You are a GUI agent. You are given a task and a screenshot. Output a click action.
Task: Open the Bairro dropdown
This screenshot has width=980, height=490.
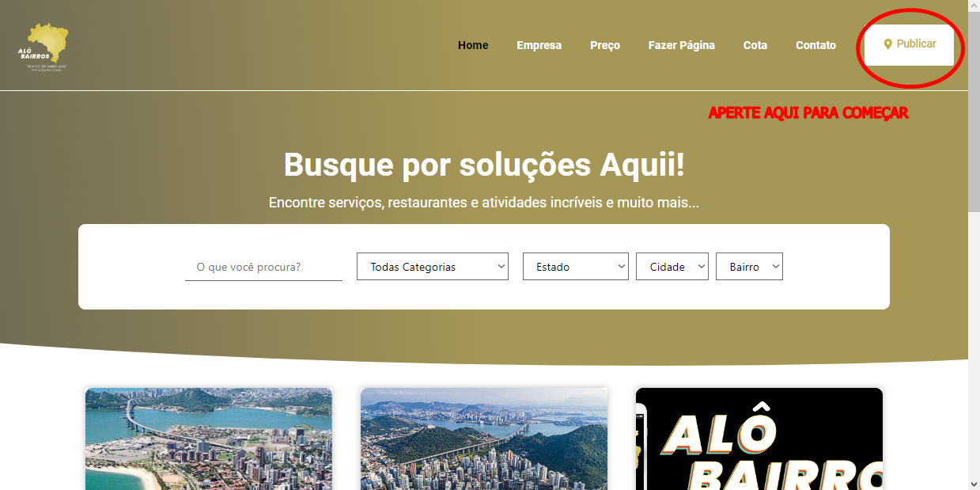[749, 267]
